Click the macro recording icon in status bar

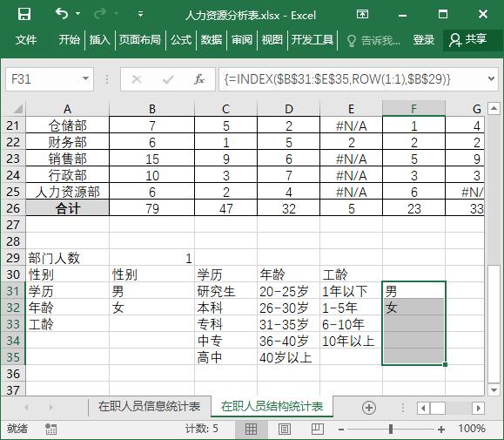(x=50, y=429)
